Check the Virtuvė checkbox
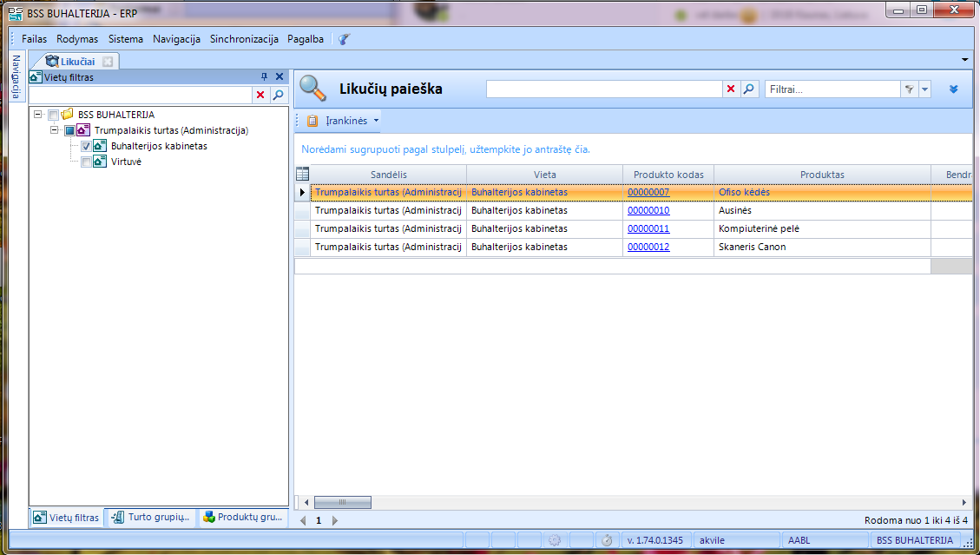The width and height of the screenshot is (980, 555). [x=86, y=162]
